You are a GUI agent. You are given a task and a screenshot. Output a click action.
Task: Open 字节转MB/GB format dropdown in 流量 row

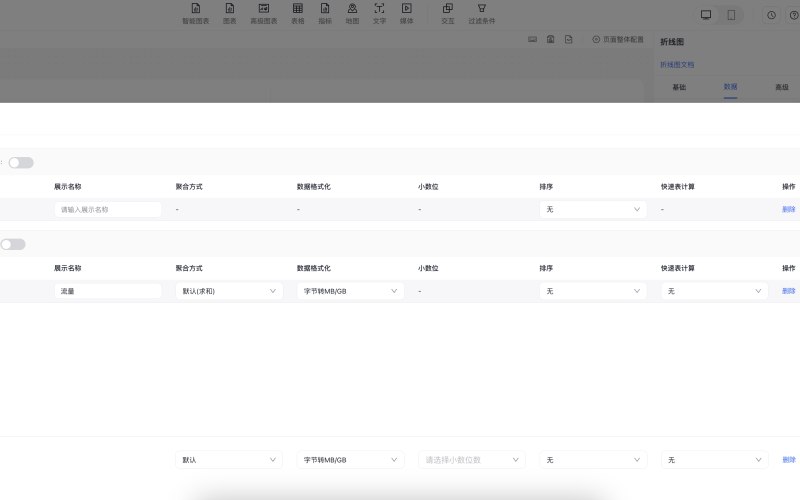350,291
